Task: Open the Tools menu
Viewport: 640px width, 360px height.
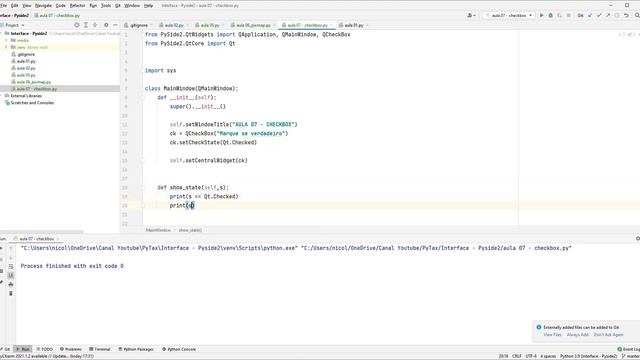Action: pos(106,5)
